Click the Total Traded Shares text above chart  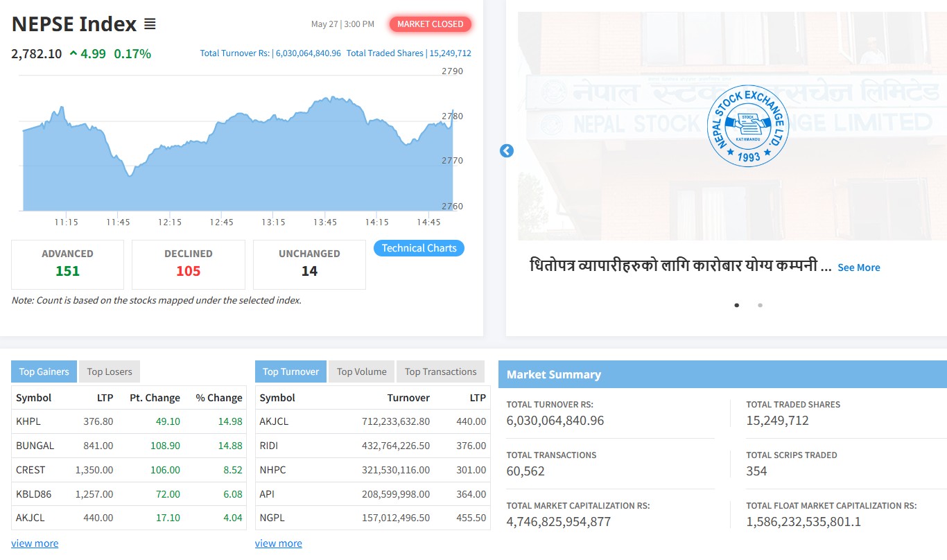(409, 53)
